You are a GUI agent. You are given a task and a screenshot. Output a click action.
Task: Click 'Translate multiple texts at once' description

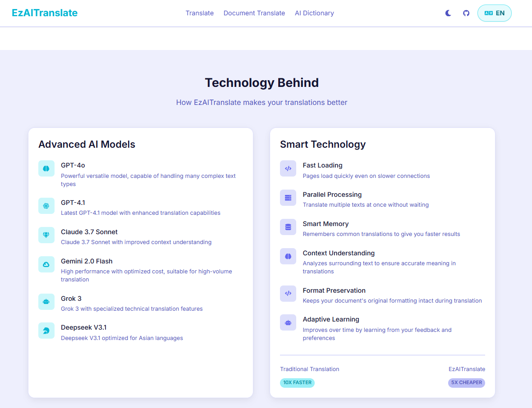365,205
